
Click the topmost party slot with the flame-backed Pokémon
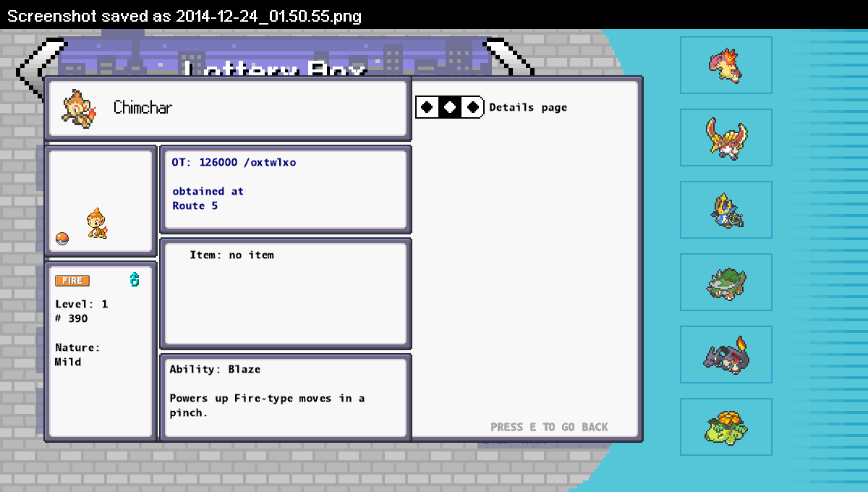coord(726,65)
